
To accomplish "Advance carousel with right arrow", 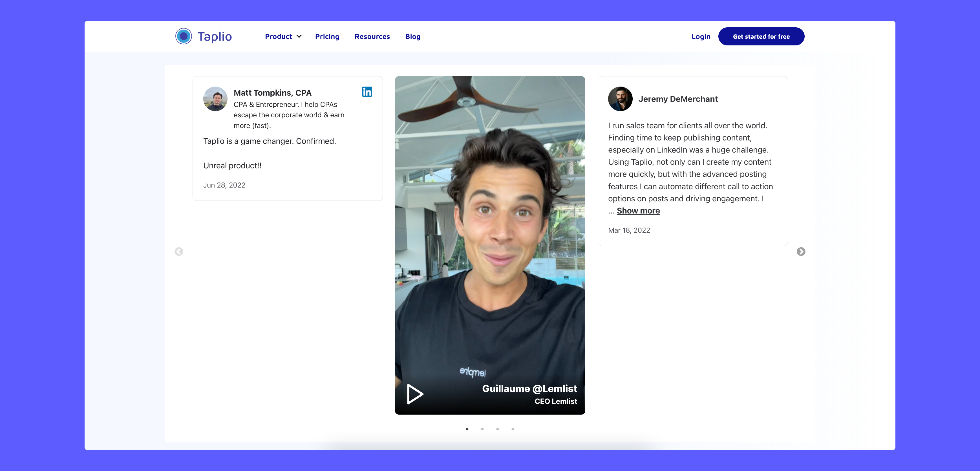I will pyautogui.click(x=801, y=252).
